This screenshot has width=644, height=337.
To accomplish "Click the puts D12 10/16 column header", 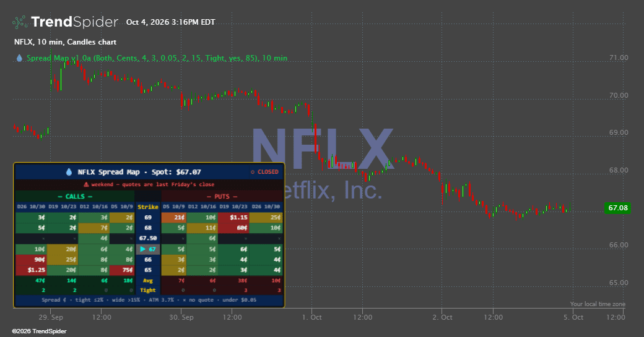I will [x=202, y=207].
